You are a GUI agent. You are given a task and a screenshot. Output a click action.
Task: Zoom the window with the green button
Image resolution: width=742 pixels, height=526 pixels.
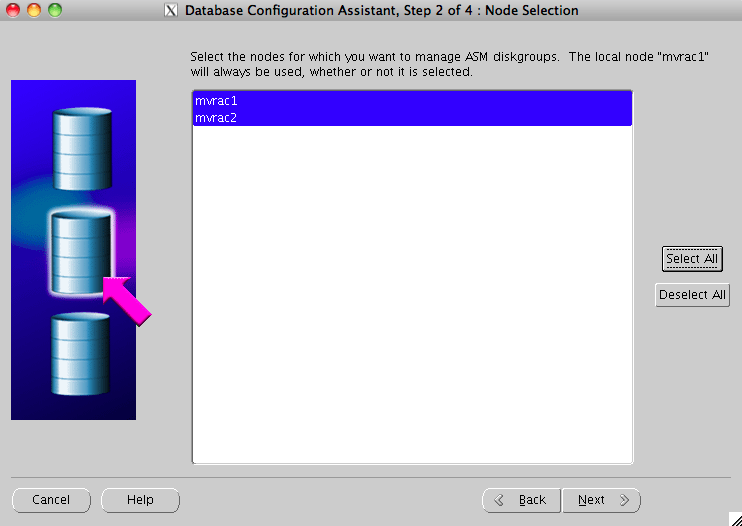(55, 10)
